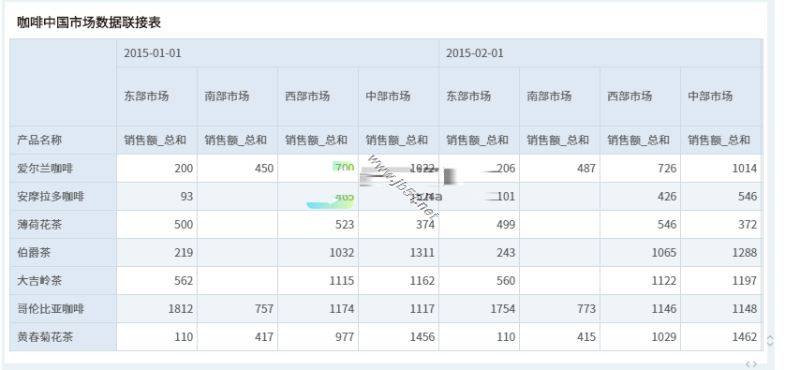The image size is (800, 370).
Task: Click the 2015-02-01 date column header
Action: click(474, 53)
